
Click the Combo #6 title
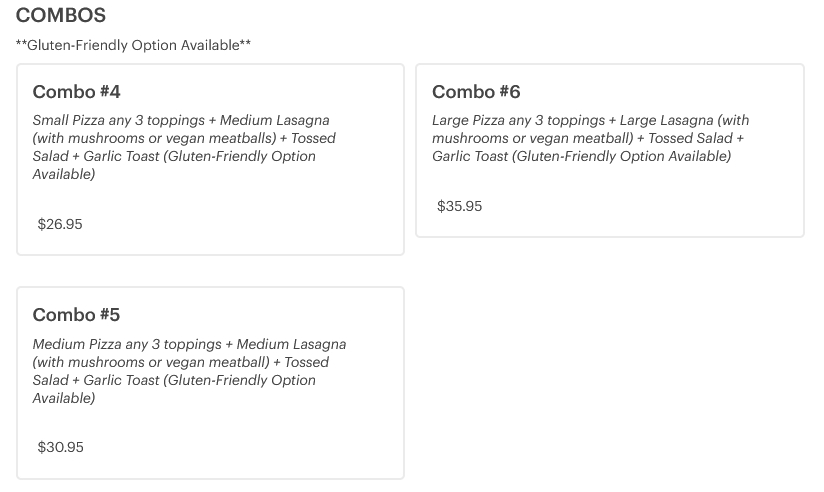click(x=476, y=92)
